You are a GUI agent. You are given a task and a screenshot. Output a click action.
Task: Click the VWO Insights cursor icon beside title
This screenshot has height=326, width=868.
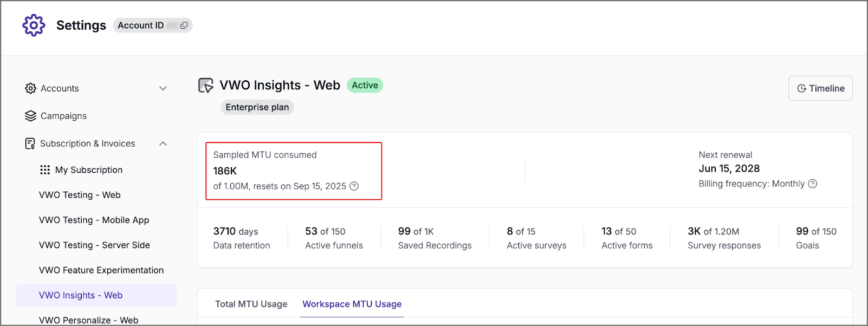[206, 86]
